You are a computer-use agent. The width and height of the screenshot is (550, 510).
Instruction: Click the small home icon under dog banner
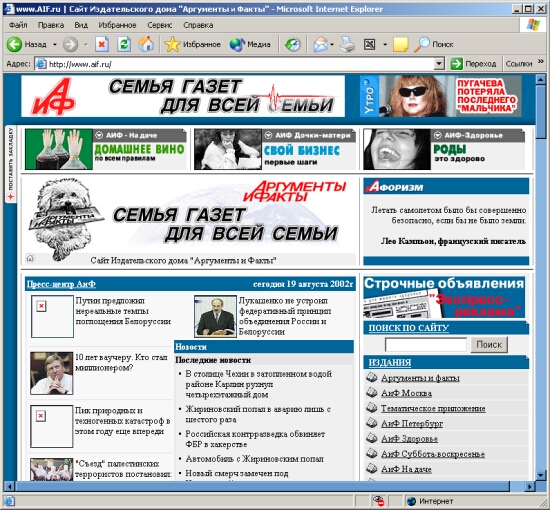[30, 259]
